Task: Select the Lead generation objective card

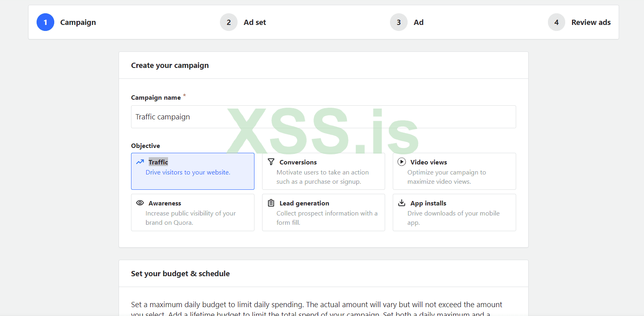Action: (323, 212)
